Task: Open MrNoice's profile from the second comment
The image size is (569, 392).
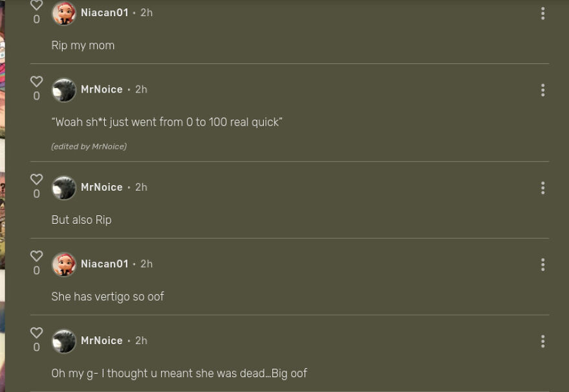Action: point(102,89)
